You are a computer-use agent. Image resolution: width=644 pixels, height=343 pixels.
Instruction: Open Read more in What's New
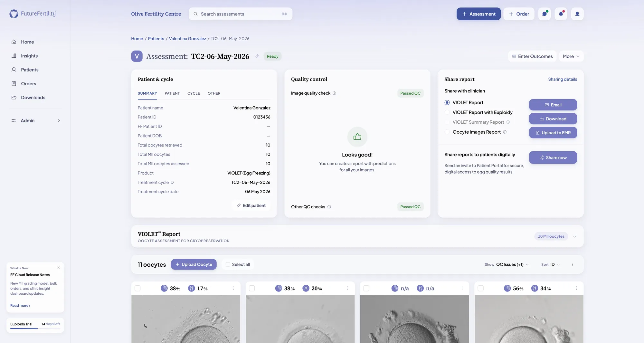[x=20, y=305]
